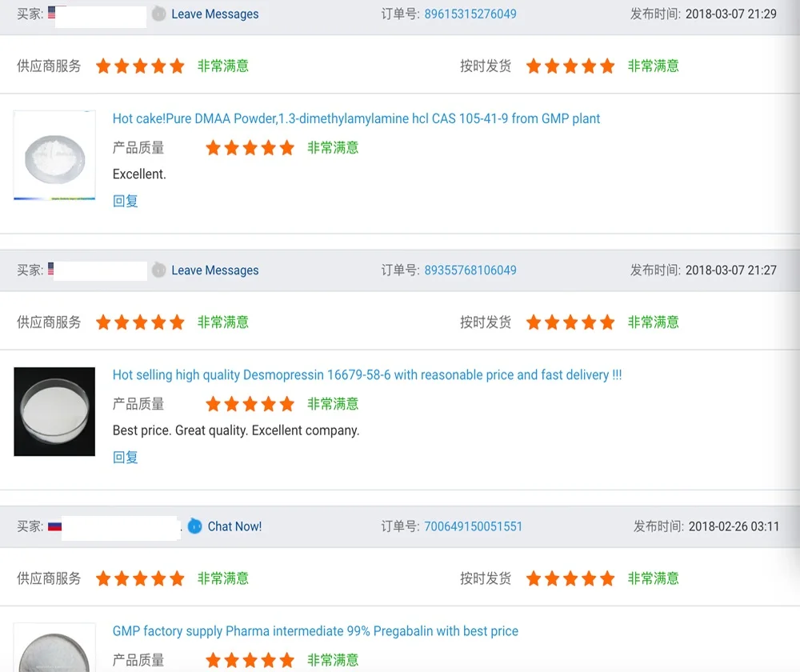This screenshot has width=800, height=672.
Task: Click the Russian flag icon beside third buyer
Action: tap(54, 526)
